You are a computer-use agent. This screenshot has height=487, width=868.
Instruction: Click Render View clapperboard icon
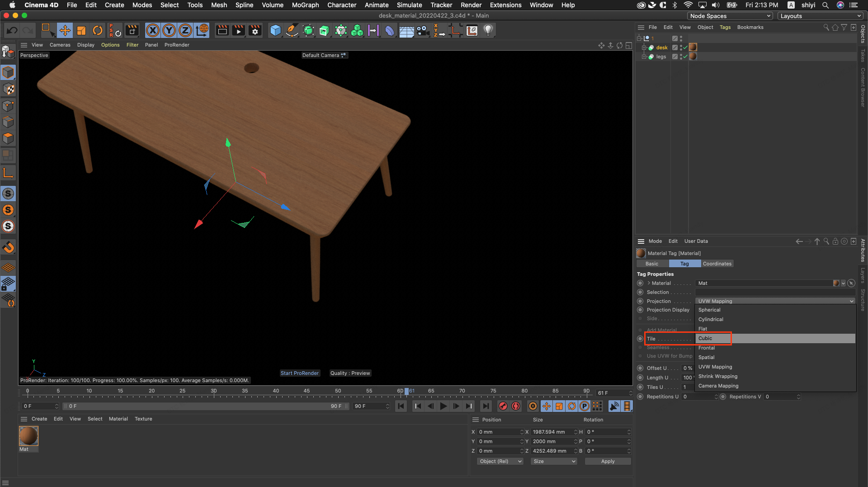click(x=222, y=31)
